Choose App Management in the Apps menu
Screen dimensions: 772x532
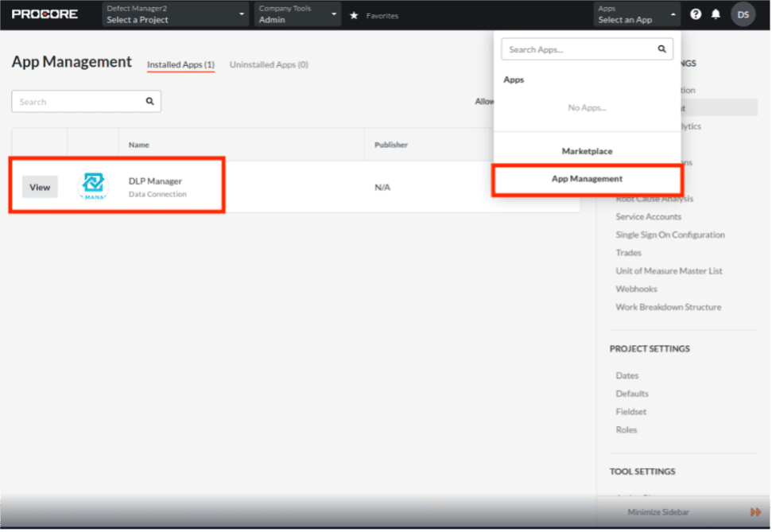tap(587, 179)
